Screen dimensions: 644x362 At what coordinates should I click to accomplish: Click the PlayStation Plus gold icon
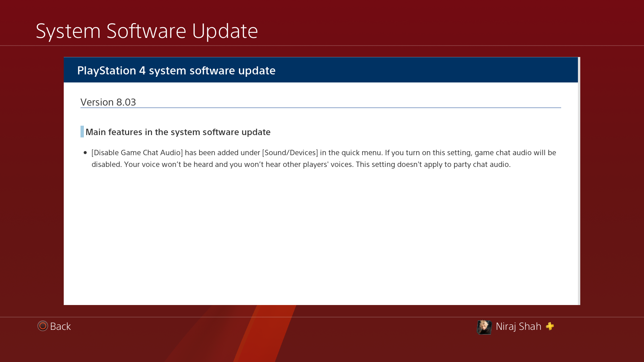(x=550, y=326)
